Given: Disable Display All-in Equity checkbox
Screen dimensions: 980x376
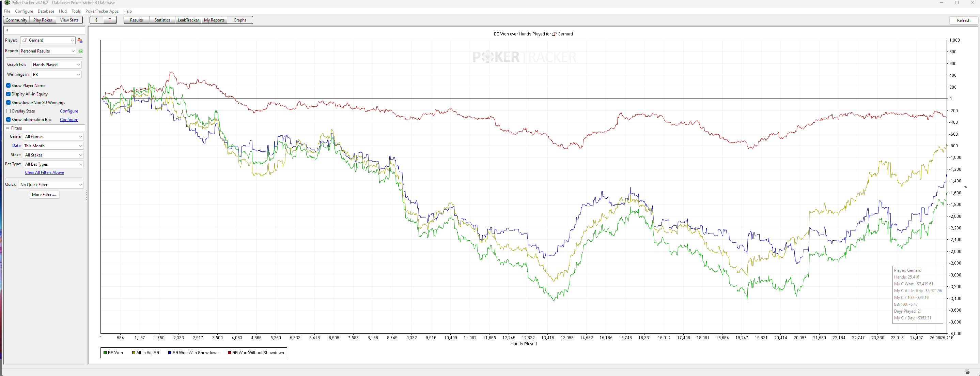Looking at the screenshot, I should click(x=9, y=94).
